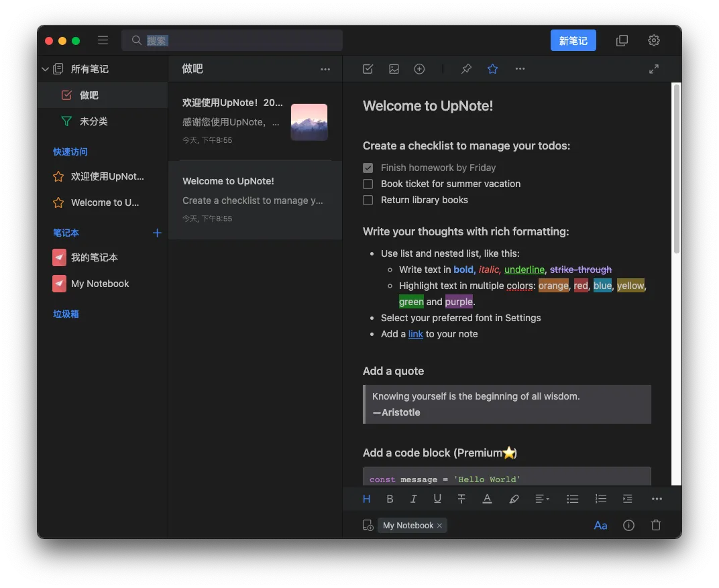Image resolution: width=719 pixels, height=588 pixels.
Task: Apply heading with the H icon
Action: (x=366, y=499)
